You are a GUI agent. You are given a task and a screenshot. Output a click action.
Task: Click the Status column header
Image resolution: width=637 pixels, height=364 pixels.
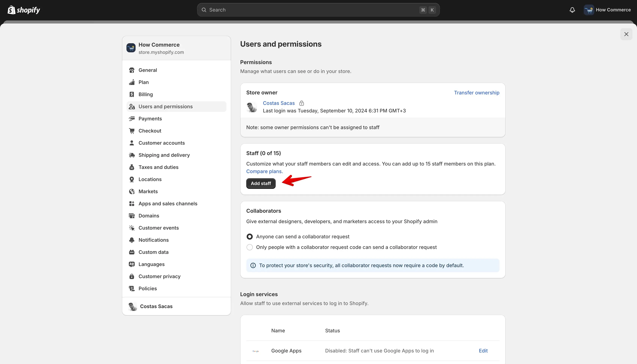(332, 331)
